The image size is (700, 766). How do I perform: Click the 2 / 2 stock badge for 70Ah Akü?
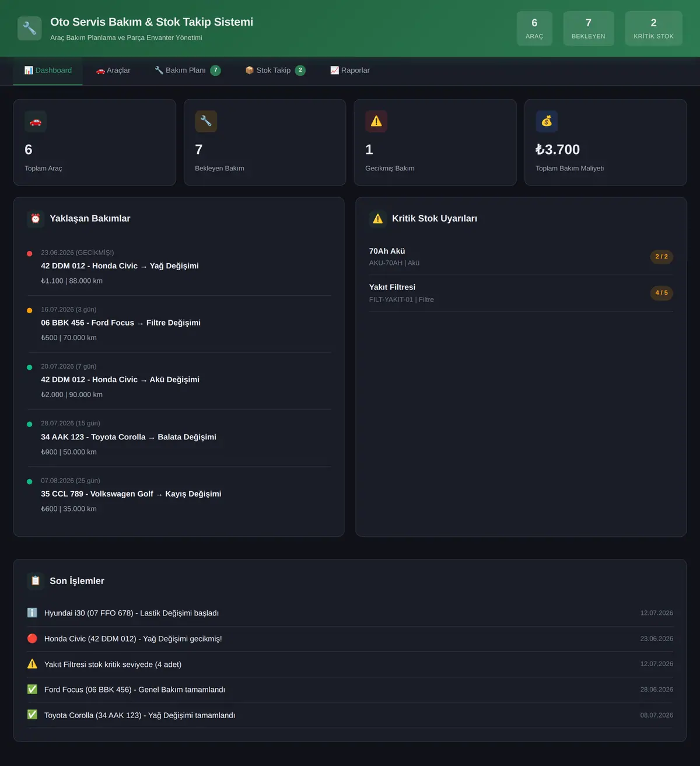(661, 257)
